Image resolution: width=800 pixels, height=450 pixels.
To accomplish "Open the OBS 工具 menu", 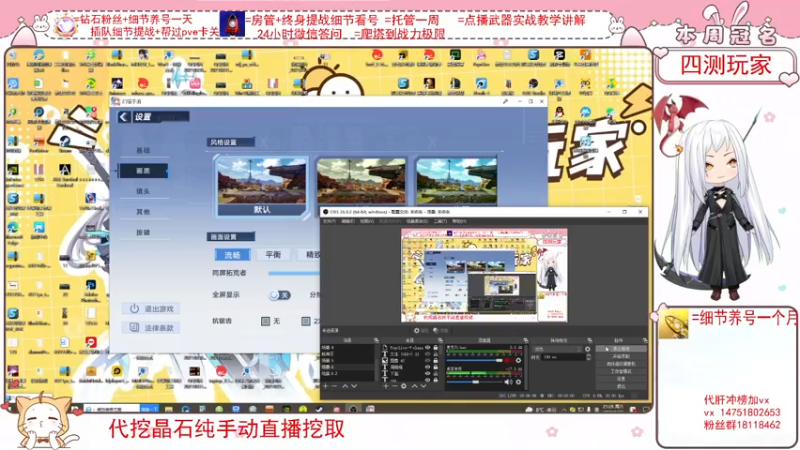I will pos(440,221).
